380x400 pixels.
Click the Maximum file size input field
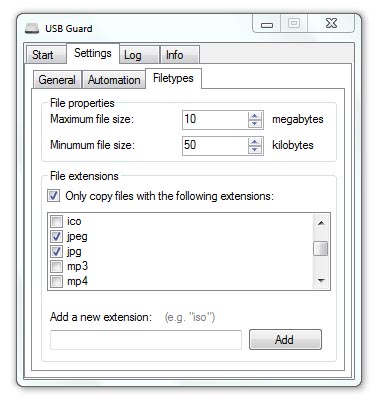pos(215,120)
